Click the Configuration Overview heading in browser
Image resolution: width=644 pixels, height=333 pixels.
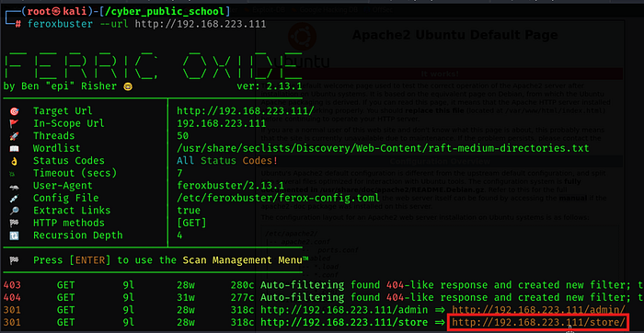(x=440, y=161)
